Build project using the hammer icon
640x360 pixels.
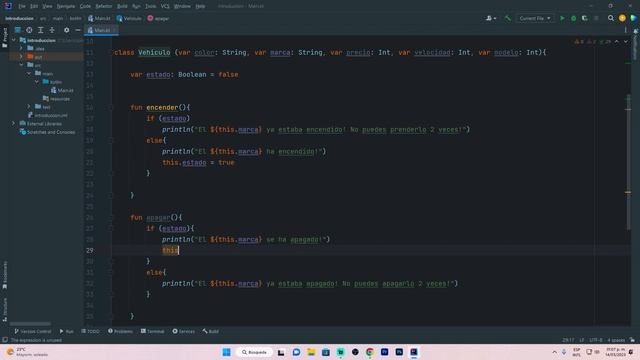click(508, 18)
